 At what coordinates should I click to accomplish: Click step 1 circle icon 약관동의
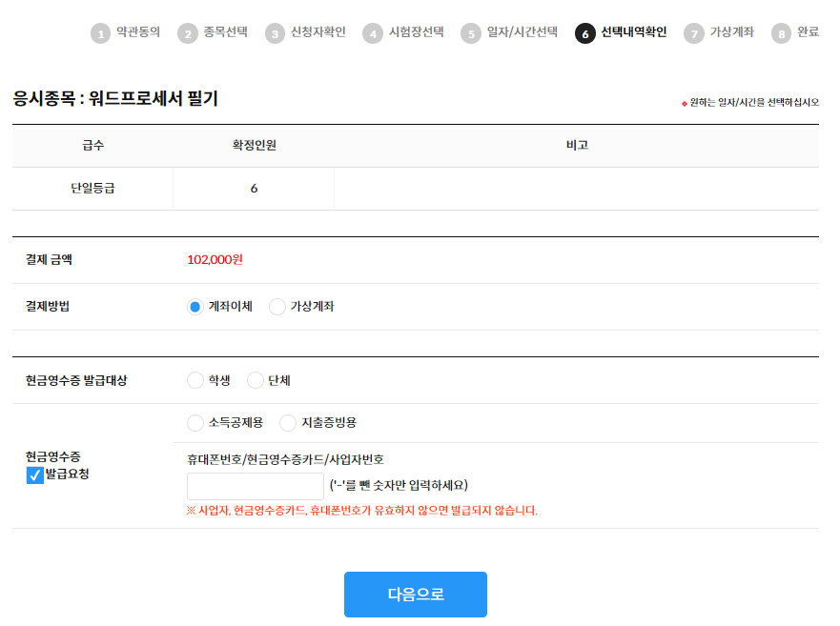coord(100,33)
